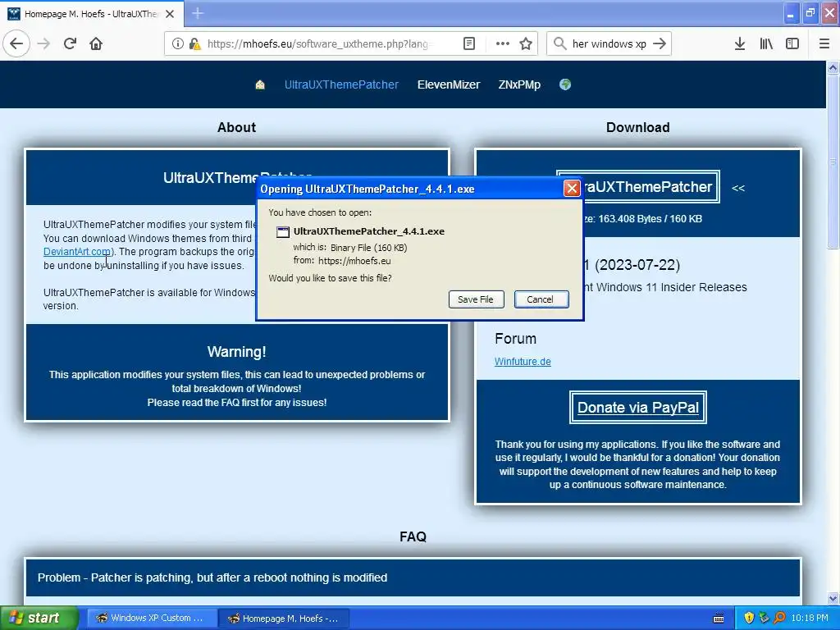Click the 'Forum' heading

coord(515,339)
